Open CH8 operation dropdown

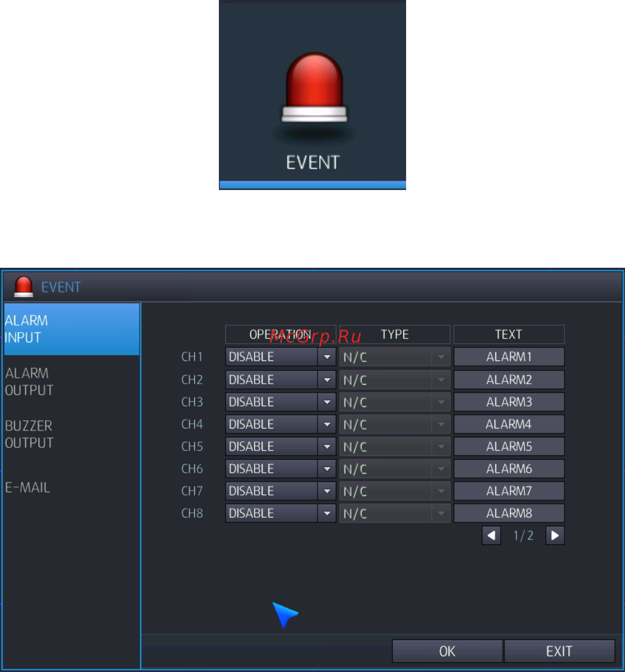click(x=281, y=513)
